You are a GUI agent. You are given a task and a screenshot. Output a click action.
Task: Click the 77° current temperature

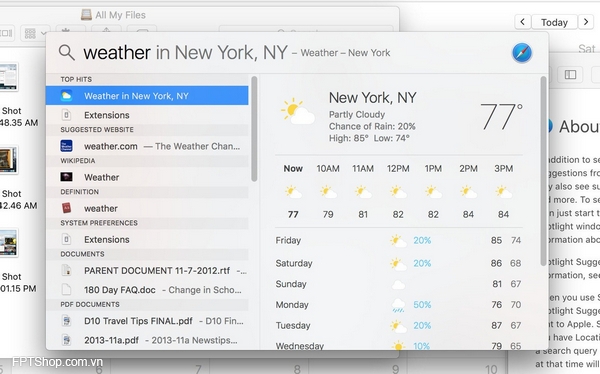click(501, 116)
